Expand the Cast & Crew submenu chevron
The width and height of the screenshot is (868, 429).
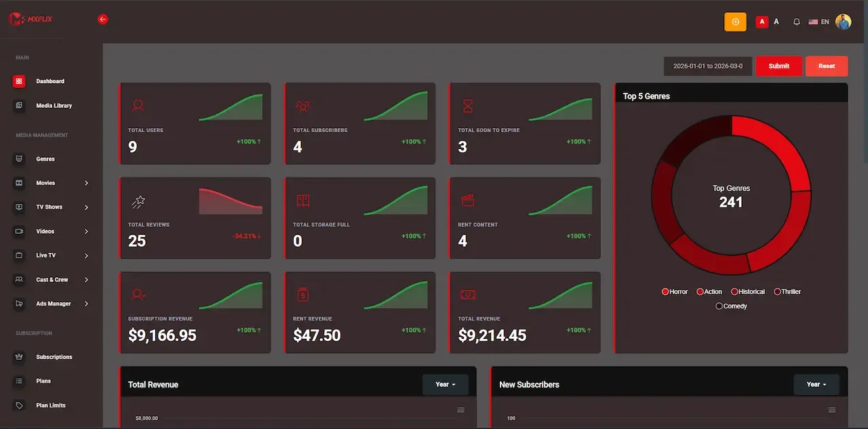pyautogui.click(x=86, y=280)
